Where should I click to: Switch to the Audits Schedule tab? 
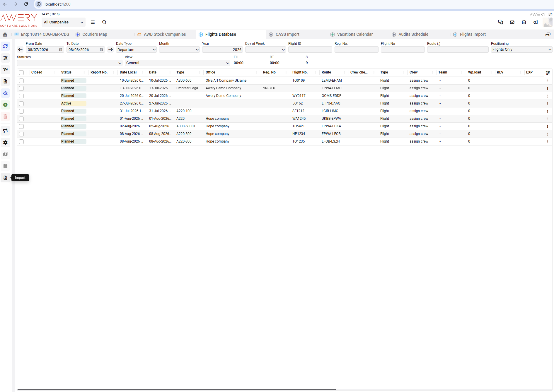tap(413, 34)
